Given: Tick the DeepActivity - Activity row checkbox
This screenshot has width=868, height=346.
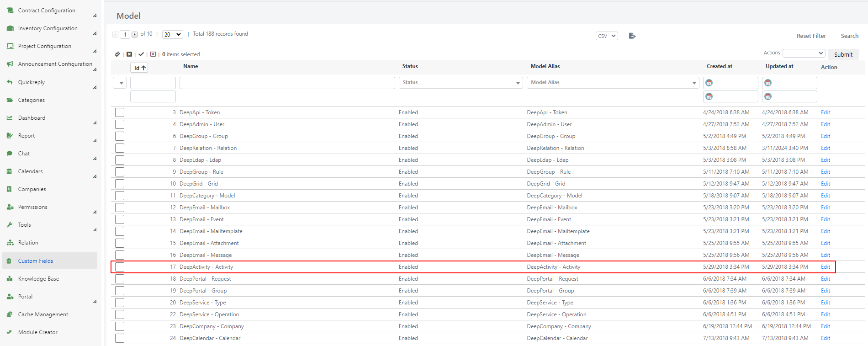Looking at the screenshot, I should (x=120, y=267).
